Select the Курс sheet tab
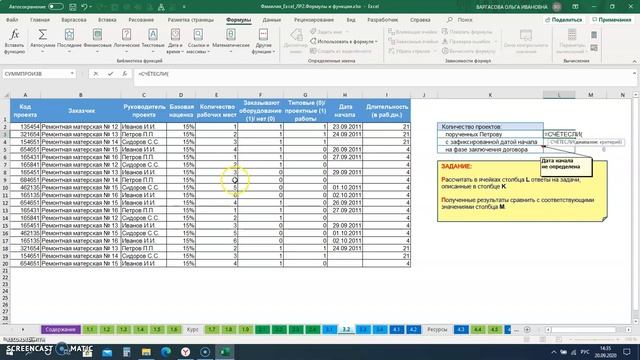640x360 pixels. (x=193, y=329)
